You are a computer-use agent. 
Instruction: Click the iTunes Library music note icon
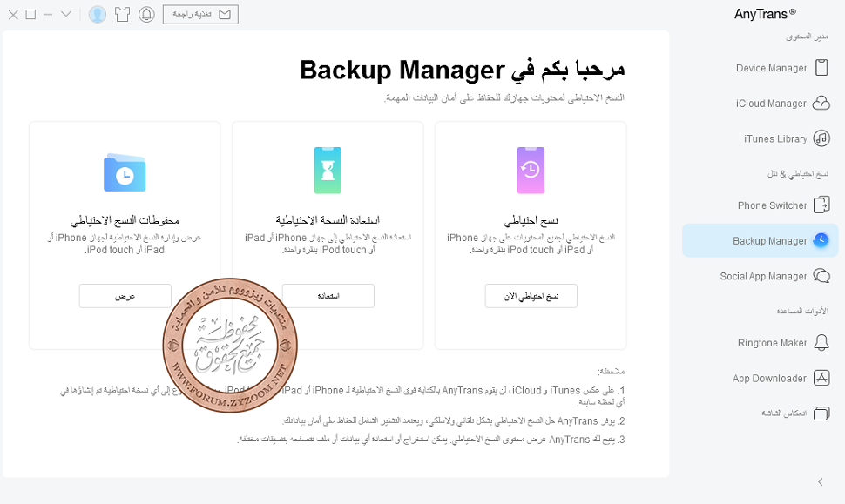[x=821, y=139]
